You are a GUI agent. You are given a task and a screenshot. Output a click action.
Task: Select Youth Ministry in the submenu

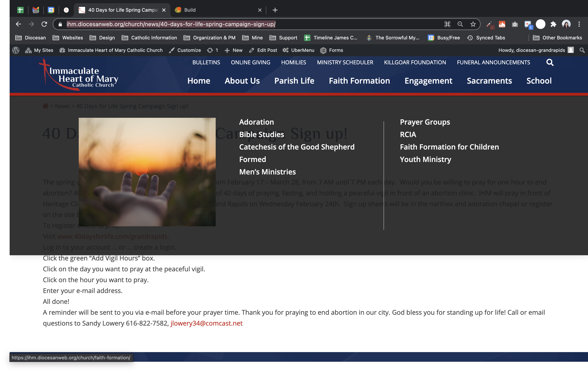[x=425, y=159]
